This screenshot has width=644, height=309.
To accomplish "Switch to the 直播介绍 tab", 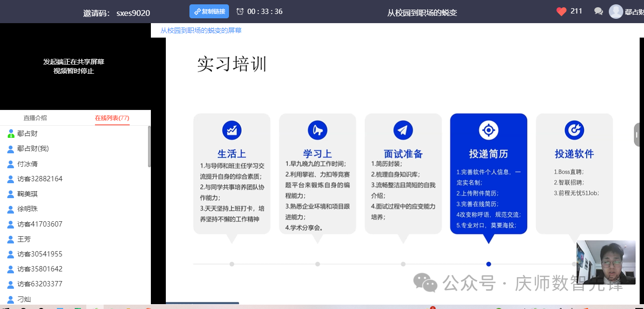I will (35, 118).
